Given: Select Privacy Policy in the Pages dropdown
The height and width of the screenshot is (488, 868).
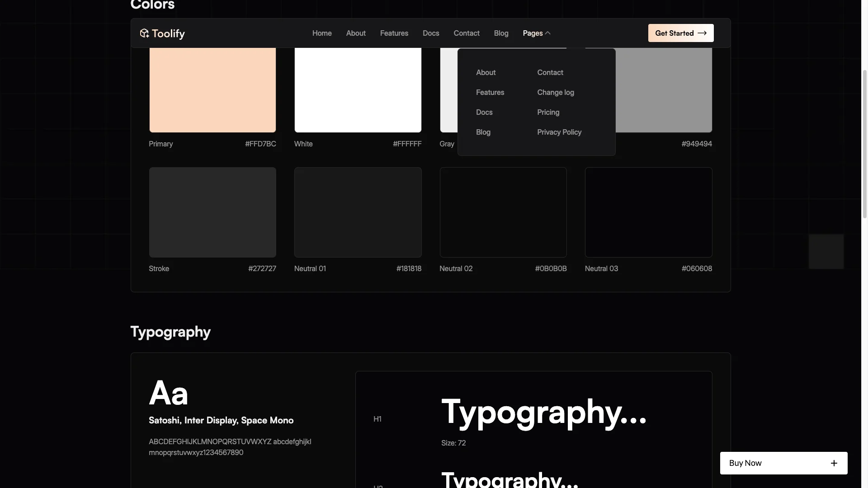Looking at the screenshot, I should click(559, 132).
